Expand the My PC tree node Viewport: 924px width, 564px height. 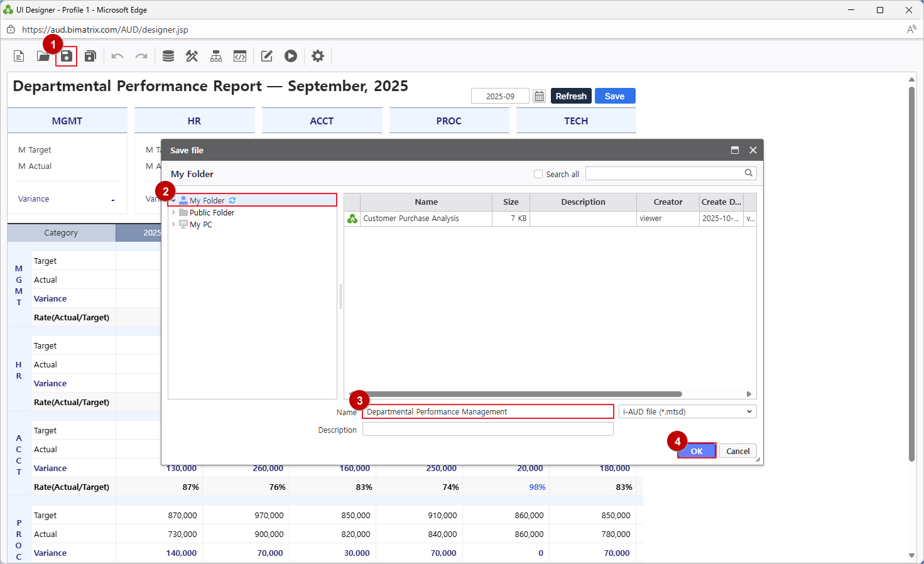(173, 224)
